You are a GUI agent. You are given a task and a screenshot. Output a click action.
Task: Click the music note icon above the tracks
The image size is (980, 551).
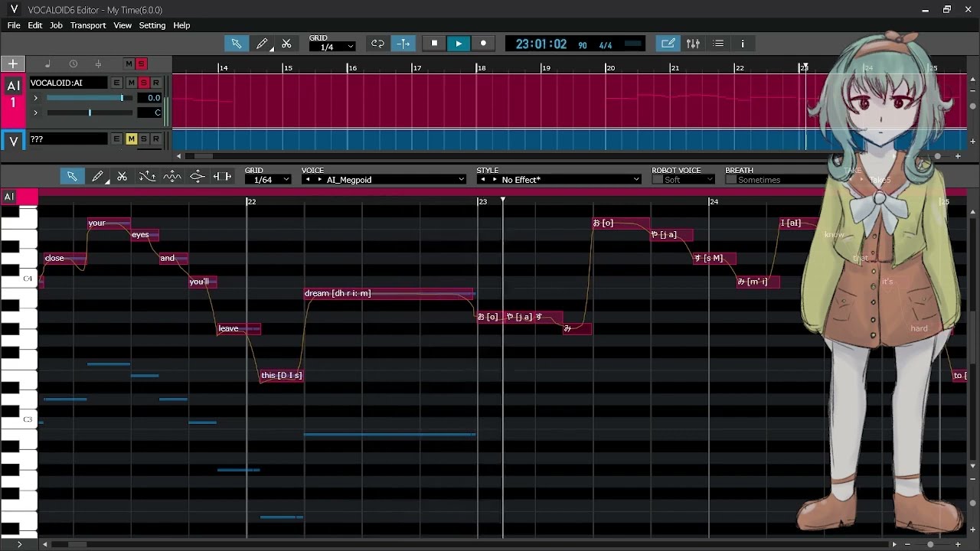47,64
